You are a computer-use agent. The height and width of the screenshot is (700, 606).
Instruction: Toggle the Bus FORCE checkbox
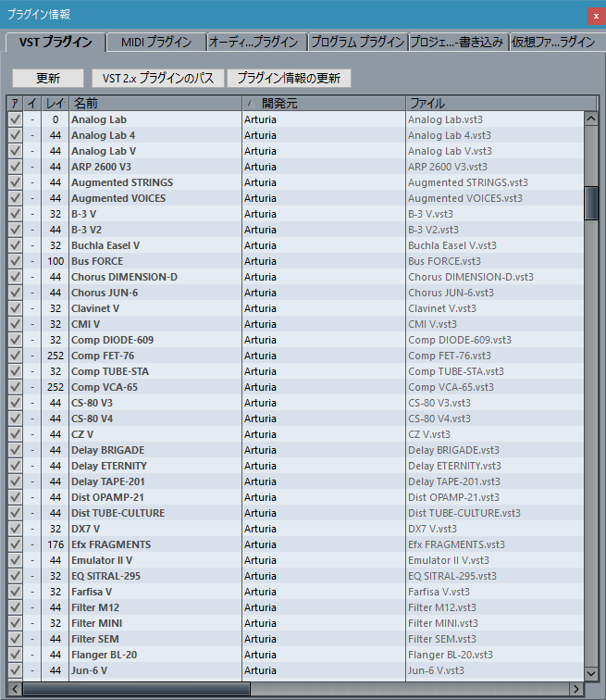(15, 261)
